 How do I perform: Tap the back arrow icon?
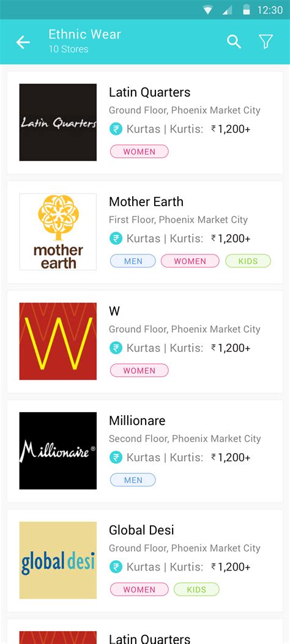pyautogui.click(x=23, y=42)
